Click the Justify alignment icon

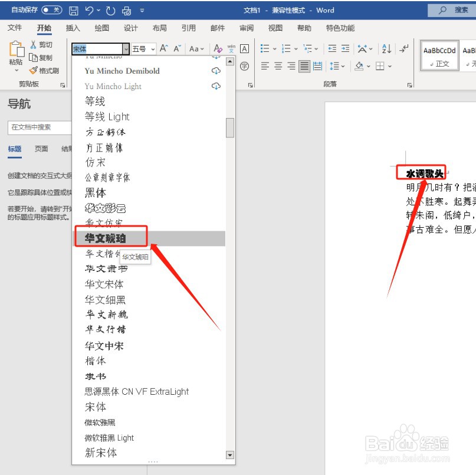304,66
